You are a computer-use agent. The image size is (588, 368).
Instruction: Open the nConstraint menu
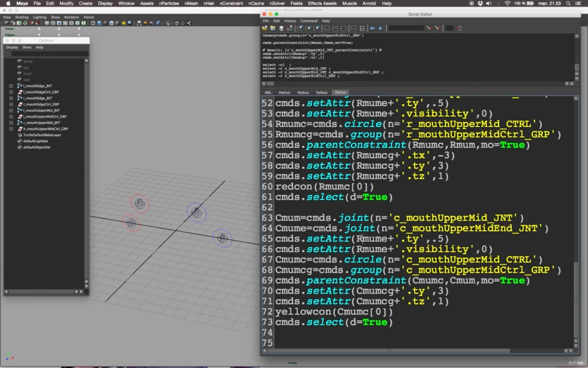click(231, 4)
